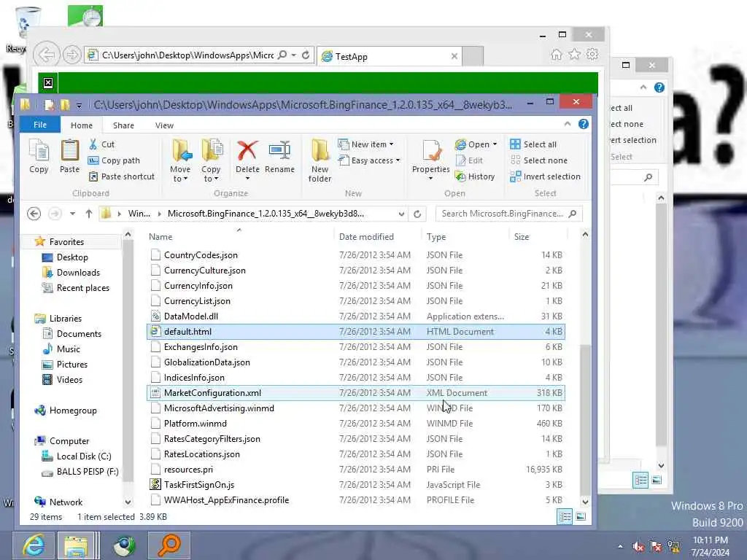Open Internet Explorer from taskbar
The height and width of the screenshot is (560, 747).
[x=34, y=545]
